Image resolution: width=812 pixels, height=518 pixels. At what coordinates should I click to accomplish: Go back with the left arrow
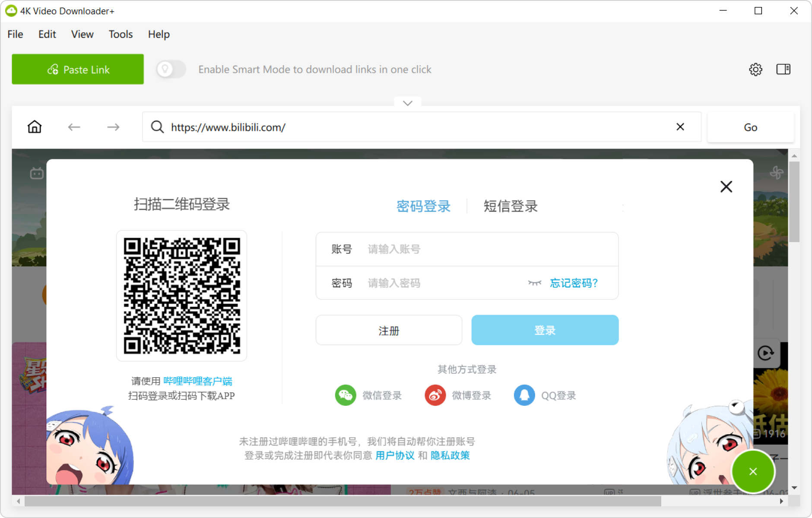[74, 127]
